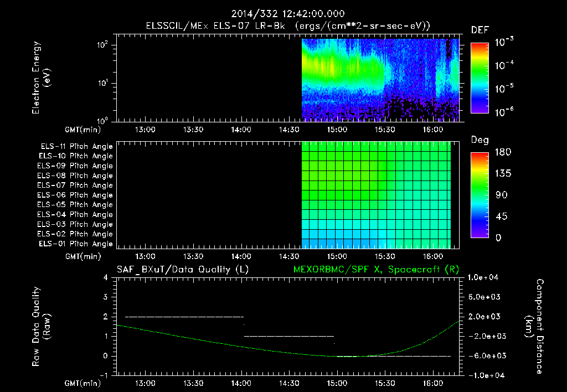The image size is (567, 392).
Task: Select the ELS-05 Pitch Angle row label
Action: [x=75, y=205]
